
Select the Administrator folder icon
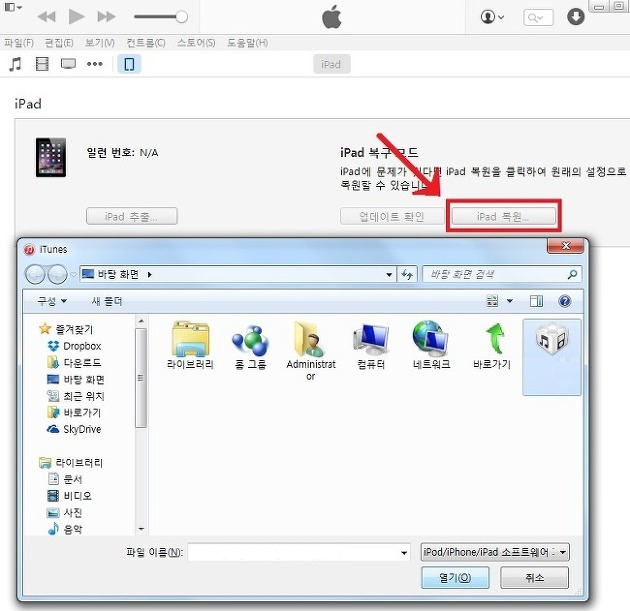click(x=311, y=350)
